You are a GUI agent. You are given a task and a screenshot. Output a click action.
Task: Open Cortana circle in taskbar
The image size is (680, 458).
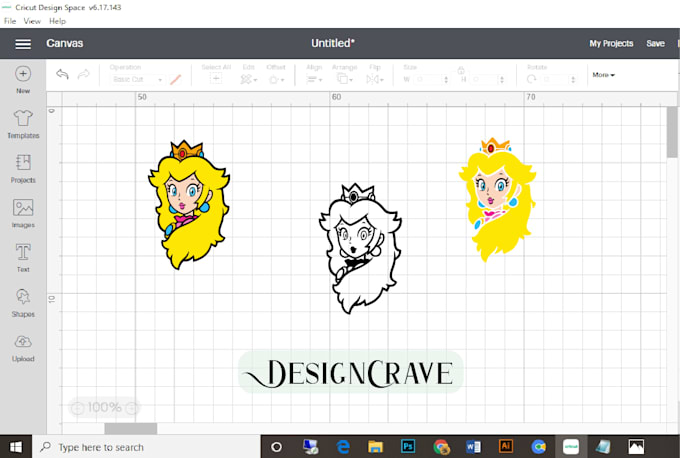click(x=276, y=447)
